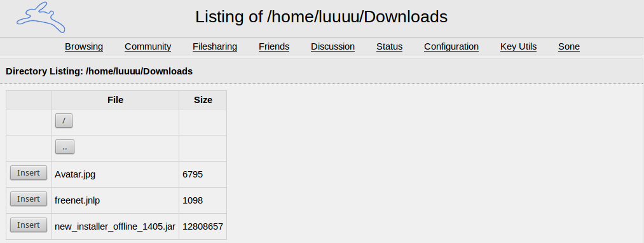Open the Friends menu
Screen dimensions: 644x243
coord(274,46)
